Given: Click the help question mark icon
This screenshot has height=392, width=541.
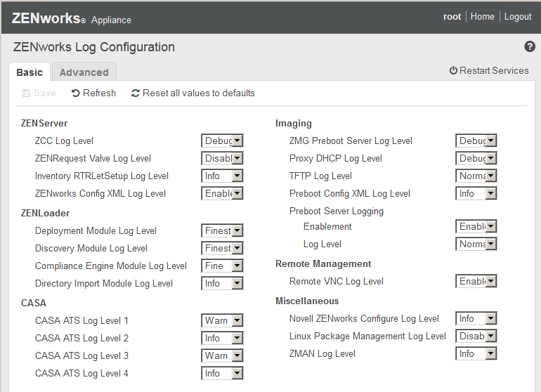Looking at the screenshot, I should click(530, 47).
